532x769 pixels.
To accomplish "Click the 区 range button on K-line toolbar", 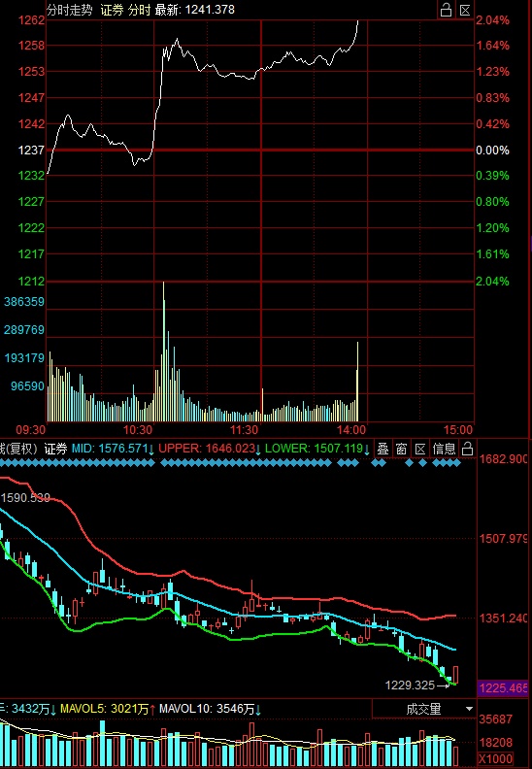I will pos(420,449).
